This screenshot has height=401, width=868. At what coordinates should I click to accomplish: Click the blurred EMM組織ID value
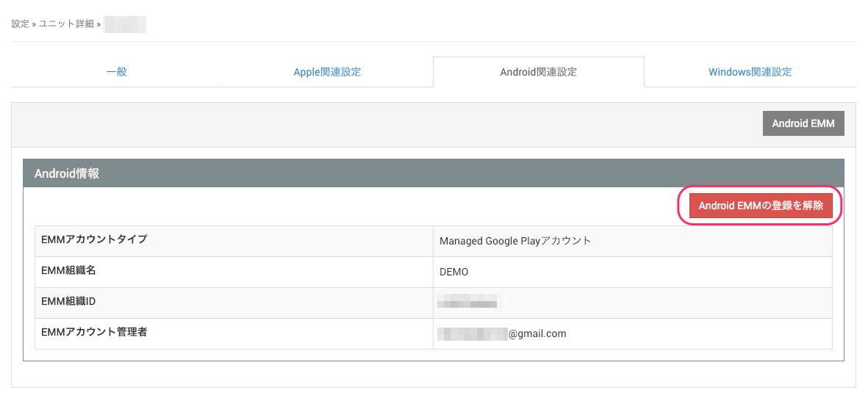[467, 302]
